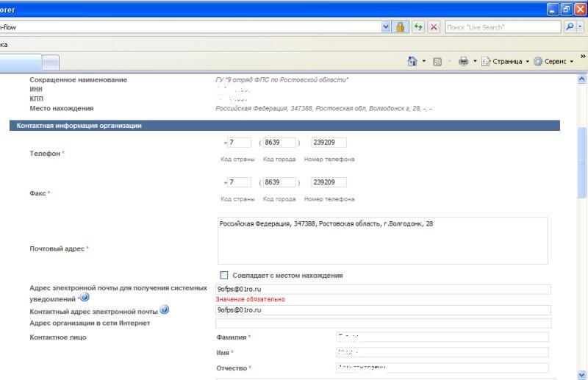Click the phone number field under Телефон
Image resolution: width=588 pixels, height=380 pixels.
click(x=329, y=143)
